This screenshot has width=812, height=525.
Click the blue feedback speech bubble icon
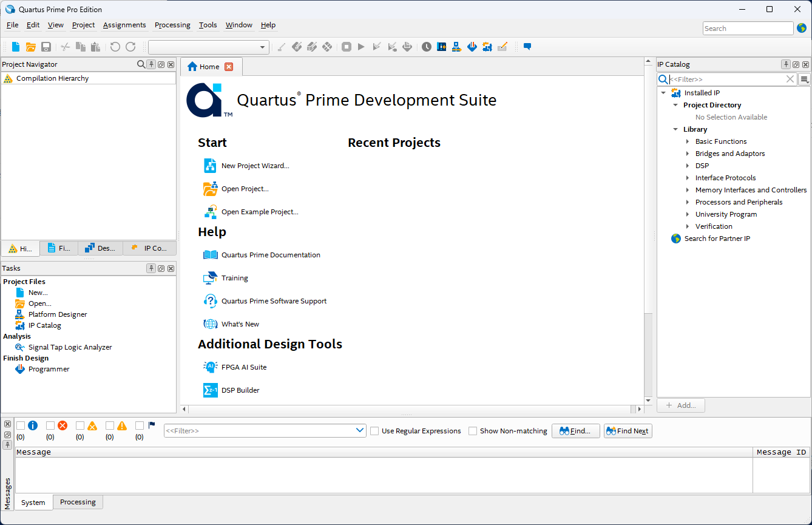[x=527, y=47]
